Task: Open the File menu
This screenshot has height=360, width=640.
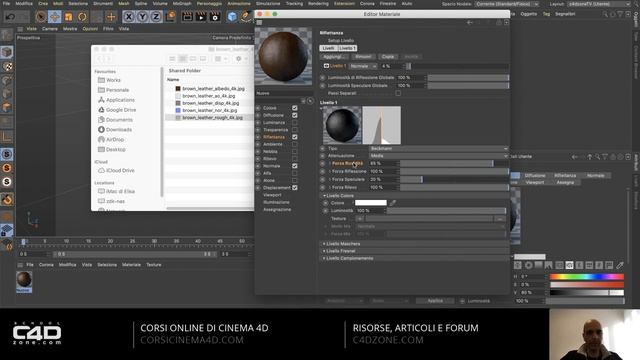Action: [7, 3]
